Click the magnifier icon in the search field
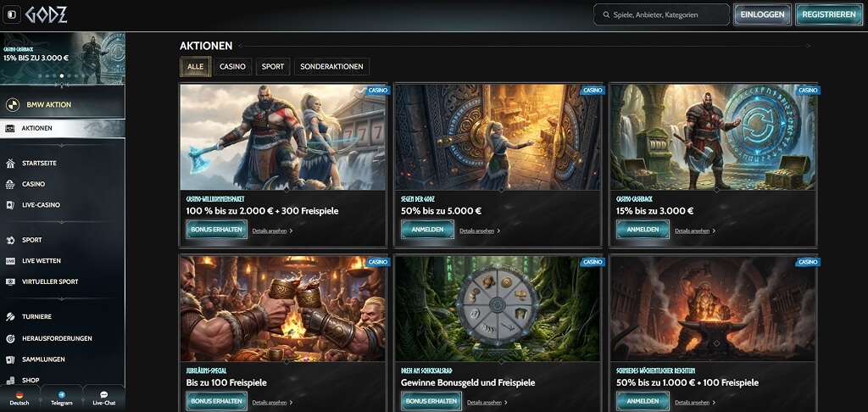 (606, 15)
